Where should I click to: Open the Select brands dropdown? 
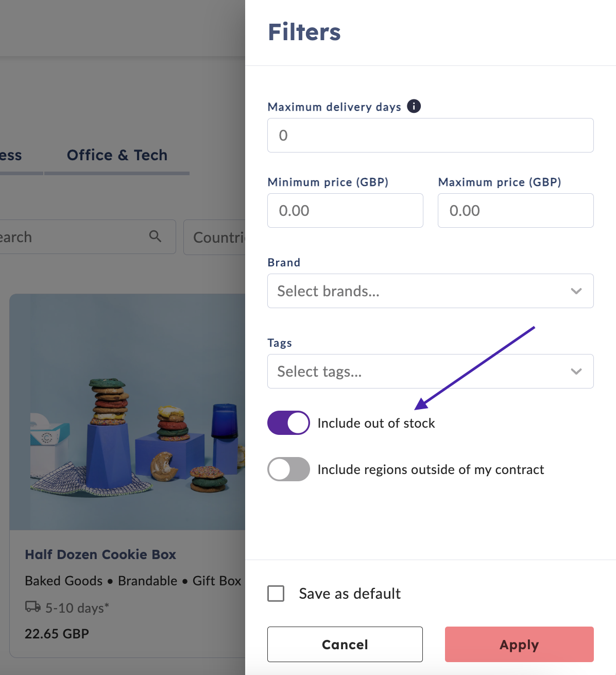point(431,291)
